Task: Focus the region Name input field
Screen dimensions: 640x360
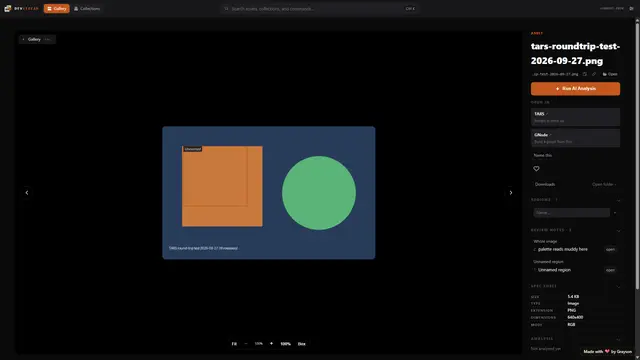Action: pos(571,213)
